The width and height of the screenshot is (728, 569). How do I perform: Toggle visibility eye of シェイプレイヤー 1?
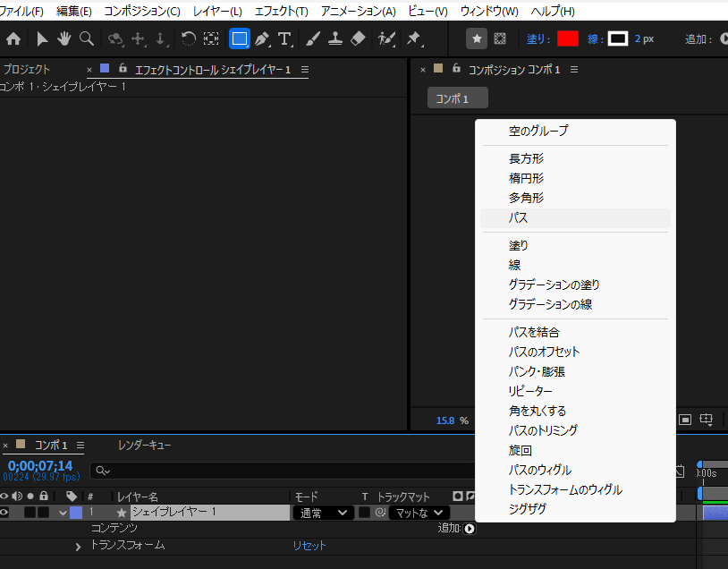tap(4, 513)
